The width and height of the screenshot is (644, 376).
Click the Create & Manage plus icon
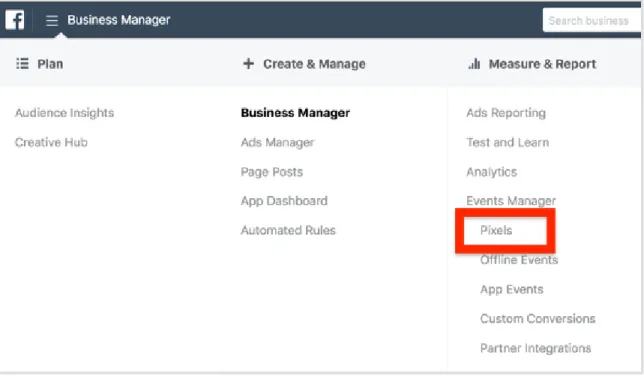pos(248,64)
